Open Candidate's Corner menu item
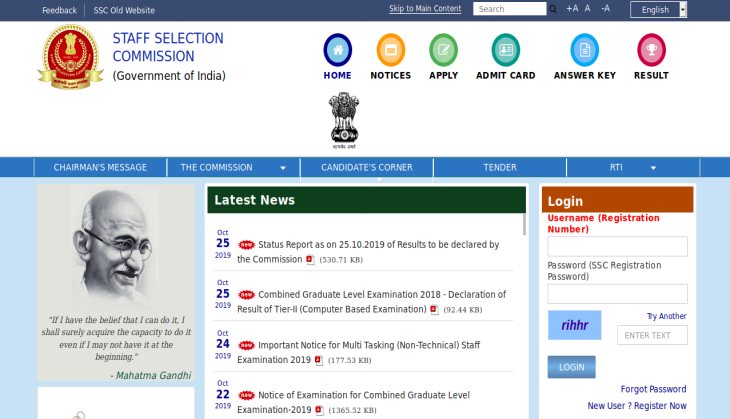Image resolution: width=730 pixels, height=419 pixels. click(367, 168)
